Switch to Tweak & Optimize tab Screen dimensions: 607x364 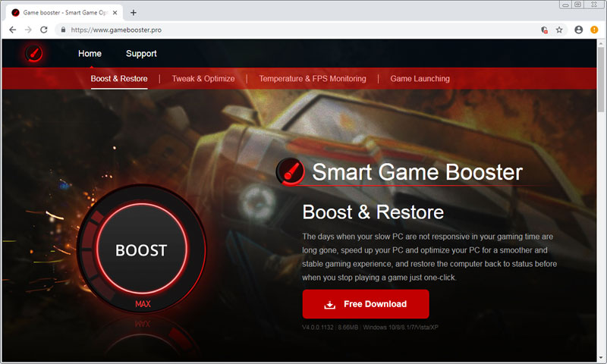203,79
